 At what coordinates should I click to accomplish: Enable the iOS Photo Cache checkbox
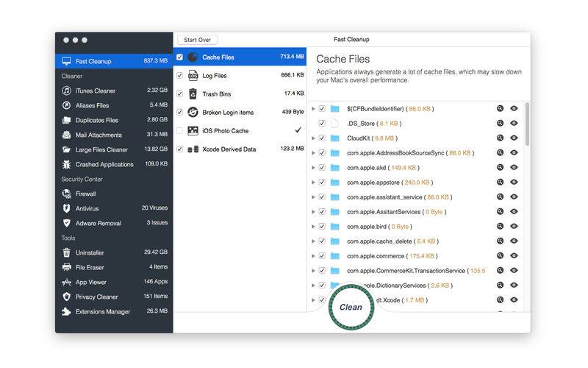[179, 131]
